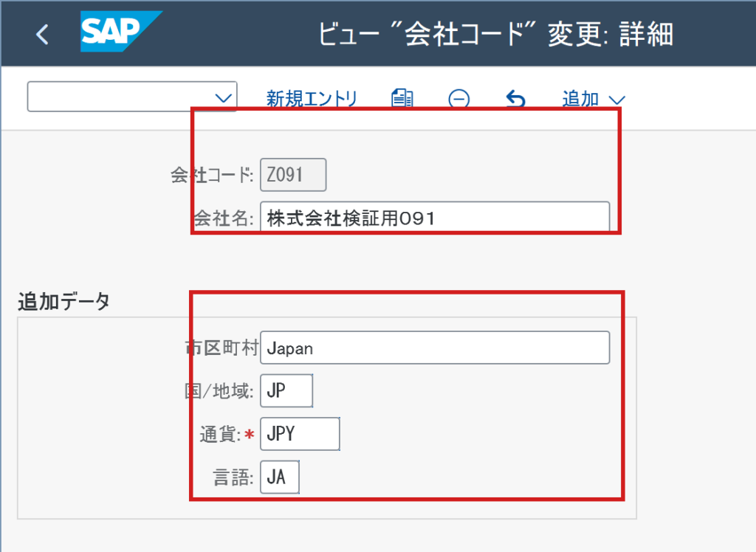The width and height of the screenshot is (756, 552).
Task: Click the SAP logo
Action: (121, 31)
